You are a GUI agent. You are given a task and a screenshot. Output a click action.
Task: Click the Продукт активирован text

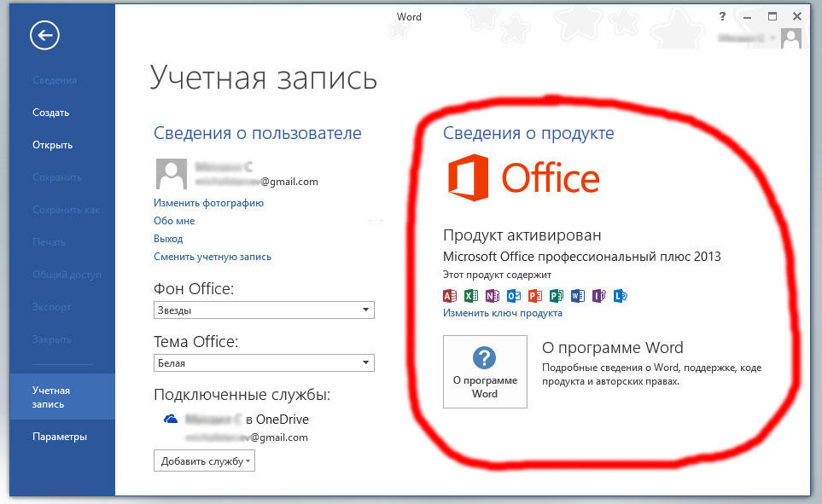pyautogui.click(x=522, y=235)
